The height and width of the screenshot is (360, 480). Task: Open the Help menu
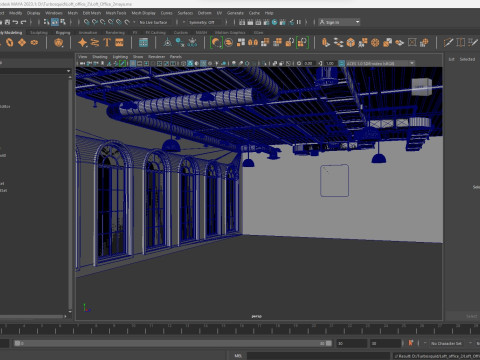269,13
